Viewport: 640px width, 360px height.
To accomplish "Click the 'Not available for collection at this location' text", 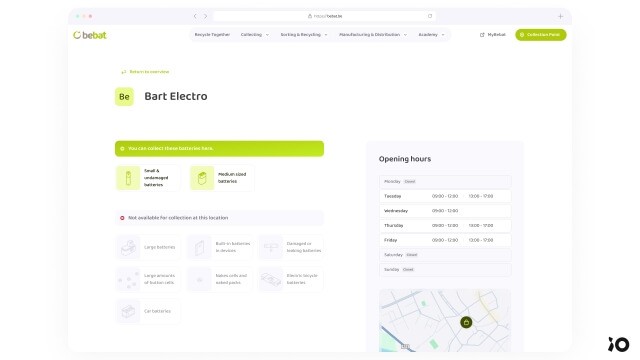I will [178, 218].
